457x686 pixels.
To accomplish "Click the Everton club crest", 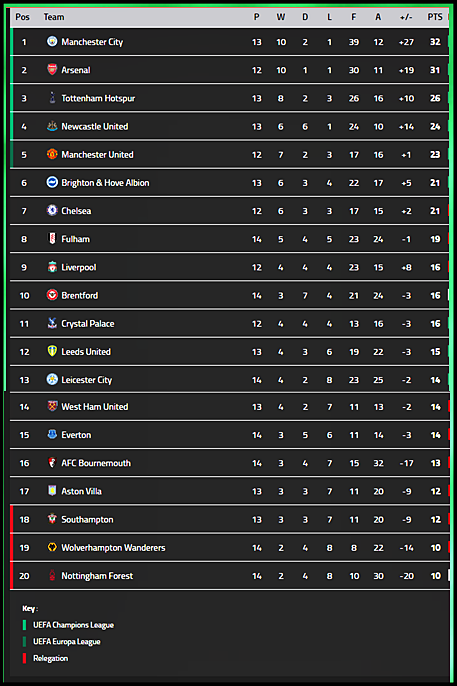I will pyautogui.click(x=52, y=434).
